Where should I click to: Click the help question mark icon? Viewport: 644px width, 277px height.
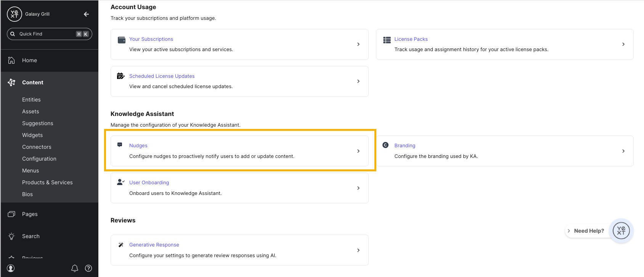pos(88,268)
